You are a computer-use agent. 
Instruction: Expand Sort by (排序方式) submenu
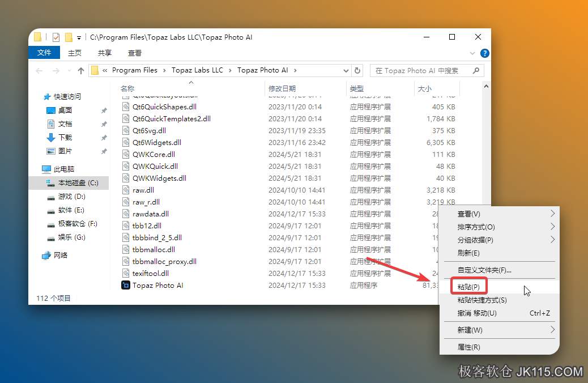point(552,227)
